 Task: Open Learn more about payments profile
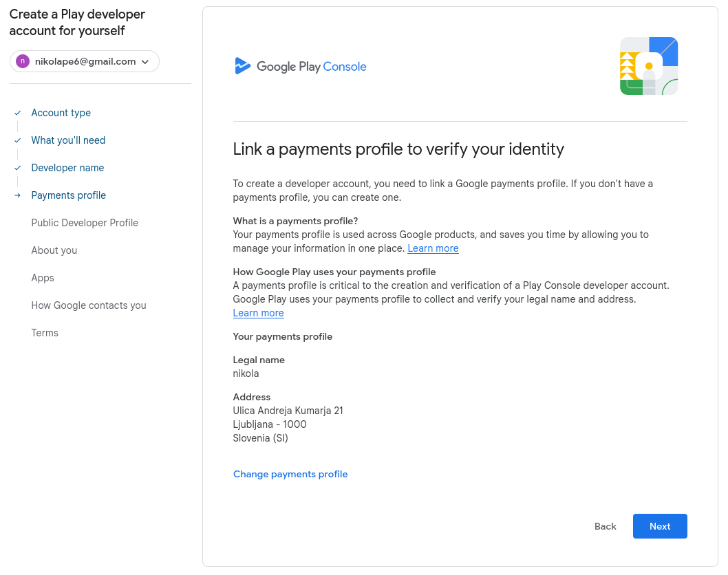point(433,248)
